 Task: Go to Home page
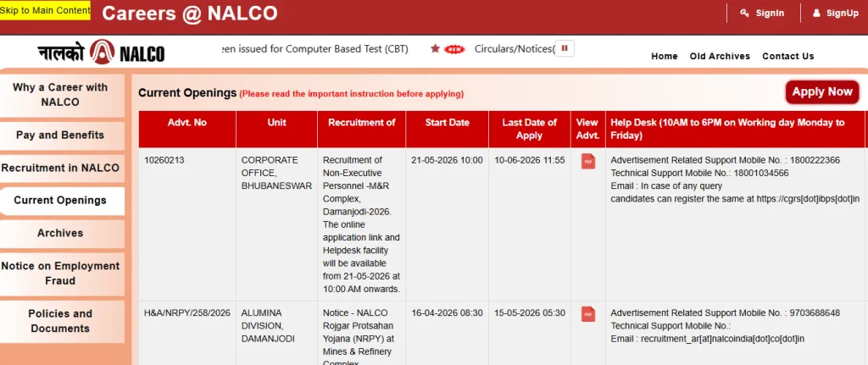[665, 56]
